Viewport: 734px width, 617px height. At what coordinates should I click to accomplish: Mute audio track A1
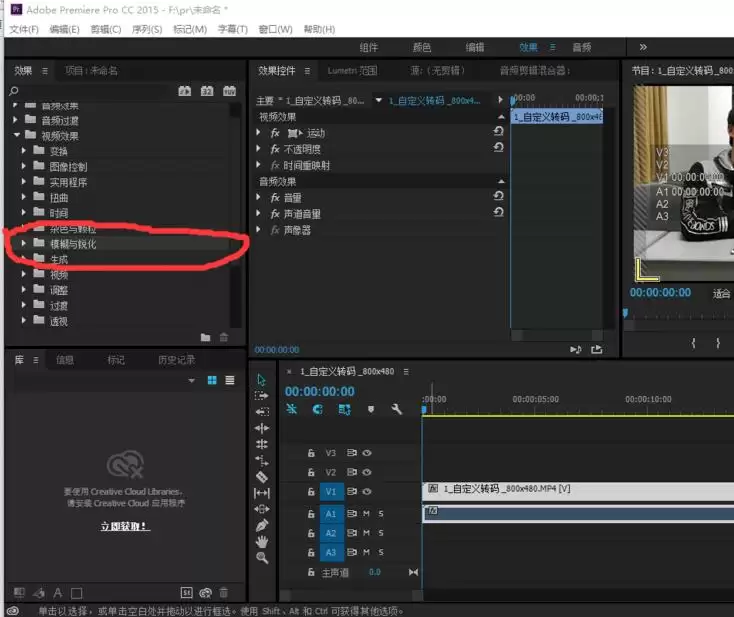366,513
